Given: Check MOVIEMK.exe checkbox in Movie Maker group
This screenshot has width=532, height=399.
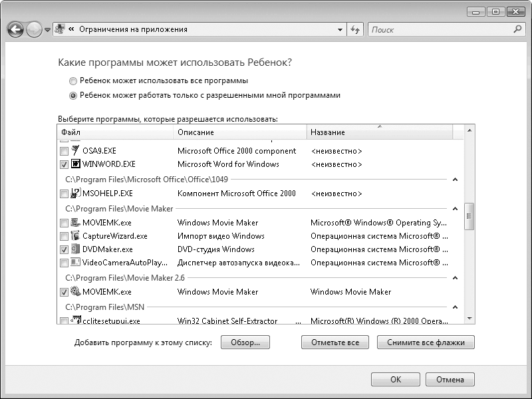Looking at the screenshot, I should click(x=64, y=223).
